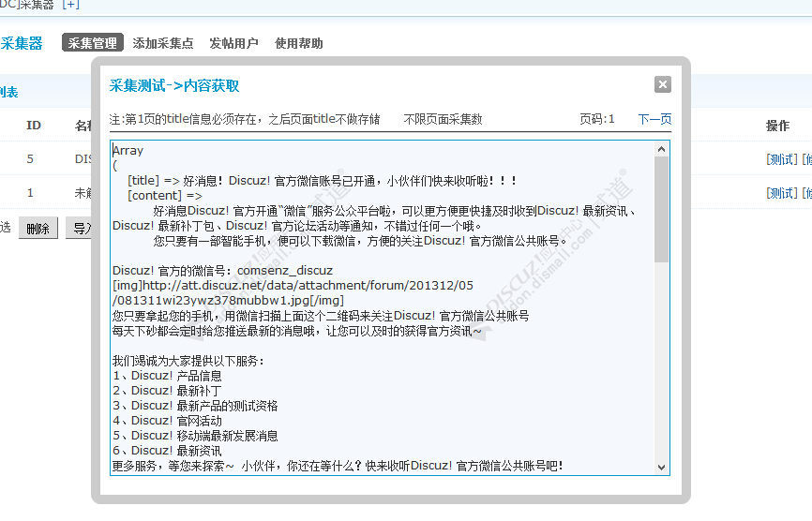Close the 采集测试 dialog
The height and width of the screenshot is (521, 812).
click(x=662, y=84)
